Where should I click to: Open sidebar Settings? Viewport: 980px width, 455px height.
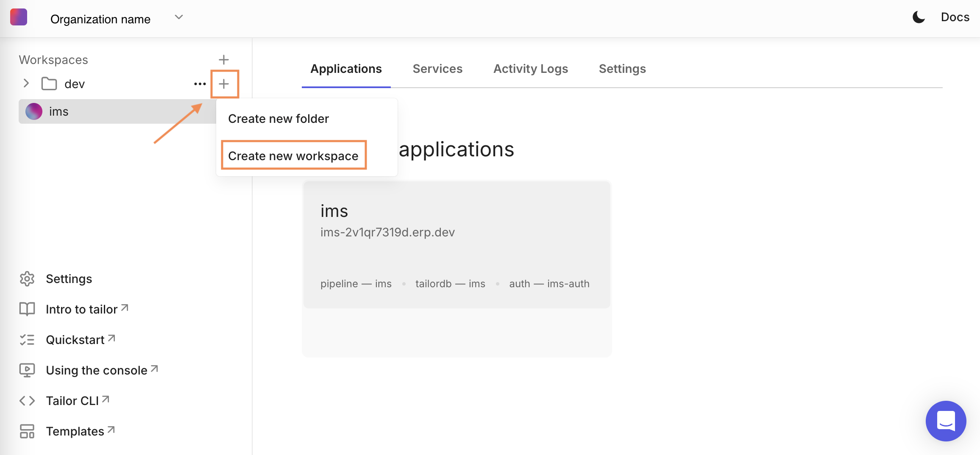pos(69,279)
